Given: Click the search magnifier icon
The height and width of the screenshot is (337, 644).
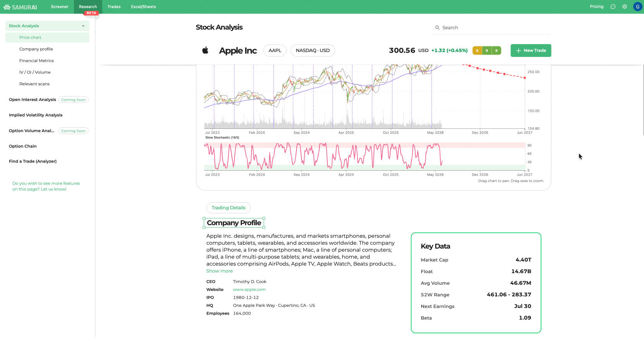Looking at the screenshot, I should click(437, 27).
